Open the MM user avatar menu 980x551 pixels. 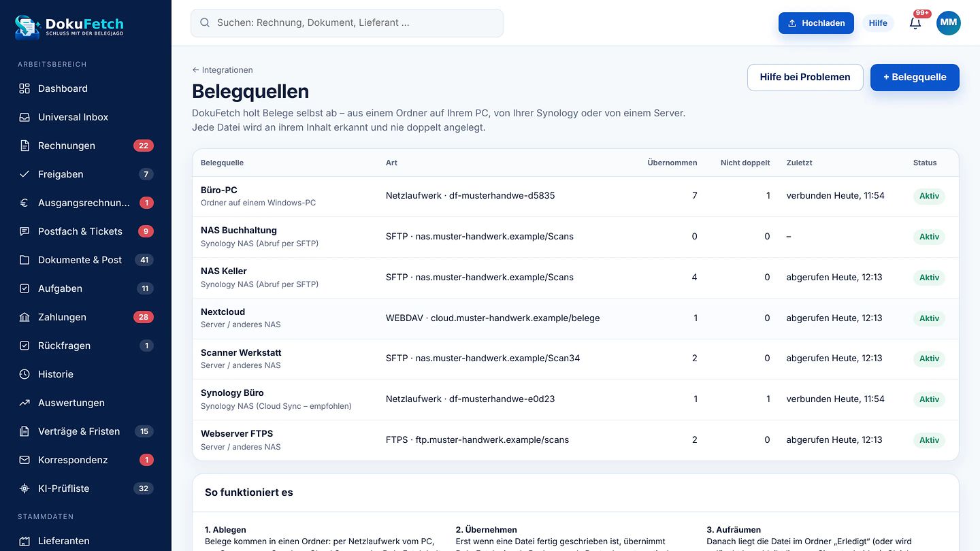949,23
